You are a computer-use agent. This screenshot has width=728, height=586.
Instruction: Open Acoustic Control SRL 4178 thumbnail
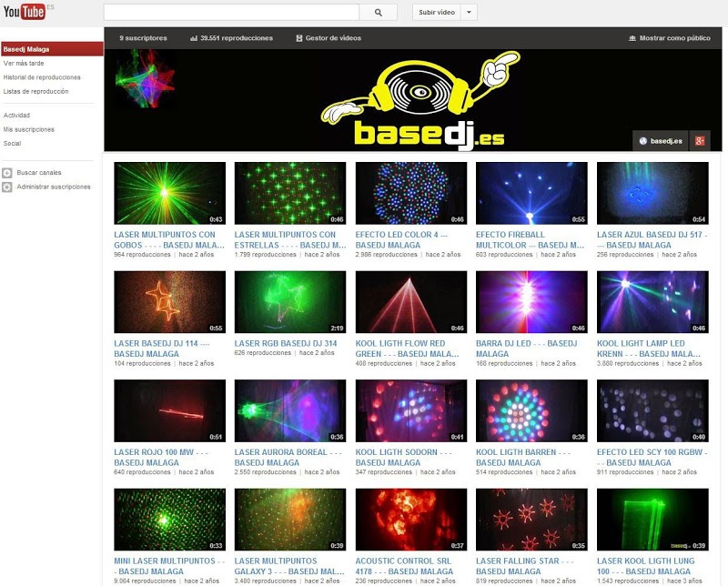[411, 520]
